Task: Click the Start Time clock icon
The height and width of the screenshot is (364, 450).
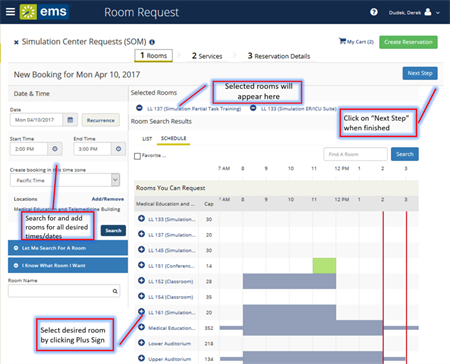Action: click(55, 149)
